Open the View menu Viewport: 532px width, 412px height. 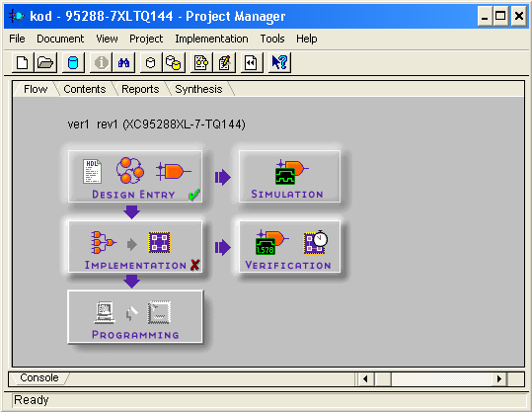(x=107, y=39)
